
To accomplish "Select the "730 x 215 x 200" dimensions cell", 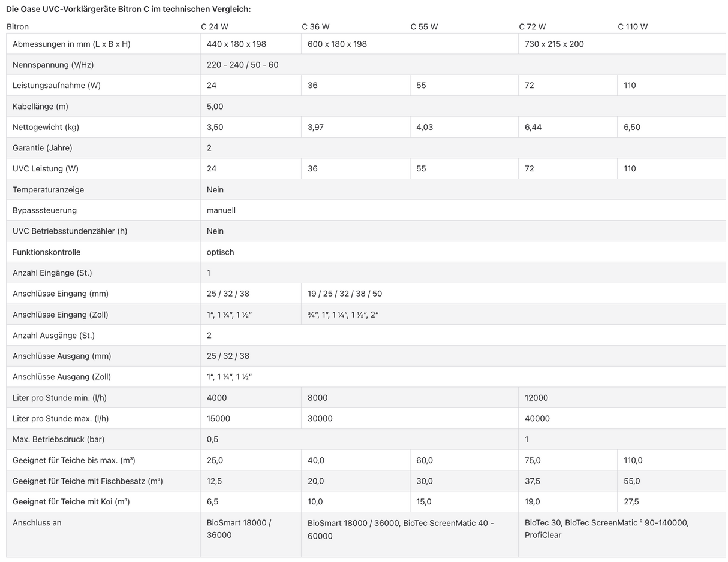I will (x=554, y=44).
